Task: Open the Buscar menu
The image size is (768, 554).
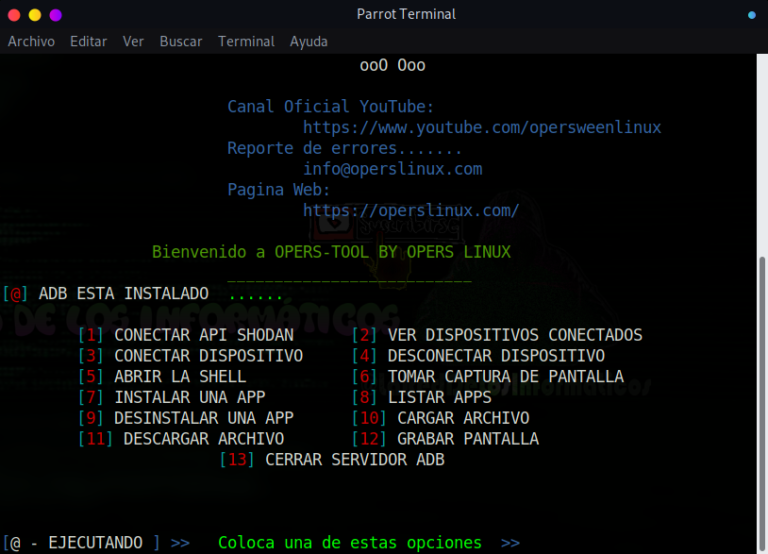Action: (181, 41)
